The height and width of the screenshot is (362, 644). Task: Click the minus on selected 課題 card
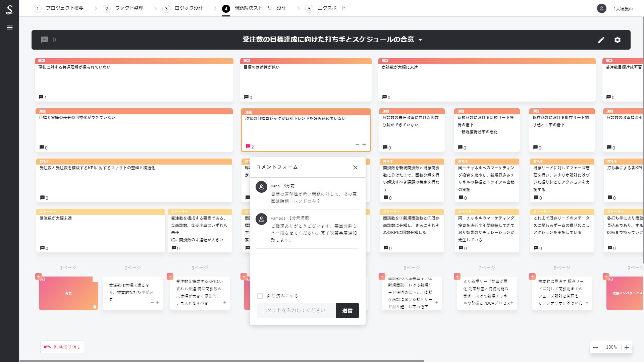tap(357, 145)
